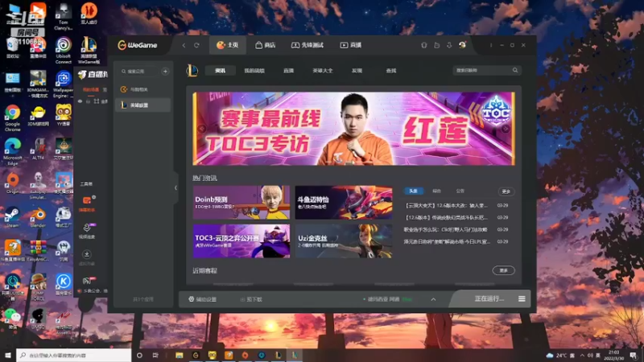Open the vertical dots menu in WeGame title bar
The width and height of the screenshot is (644, 362).
[x=491, y=45]
